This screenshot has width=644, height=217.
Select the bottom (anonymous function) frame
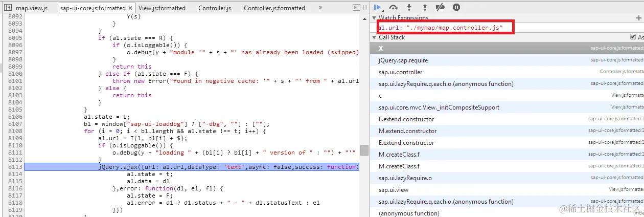[507, 212]
